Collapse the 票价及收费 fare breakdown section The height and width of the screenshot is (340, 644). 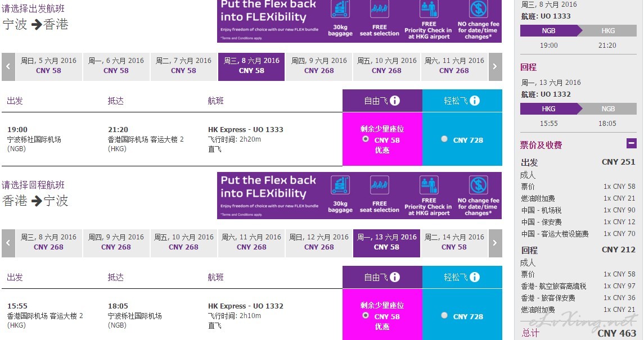pyautogui.click(x=631, y=143)
